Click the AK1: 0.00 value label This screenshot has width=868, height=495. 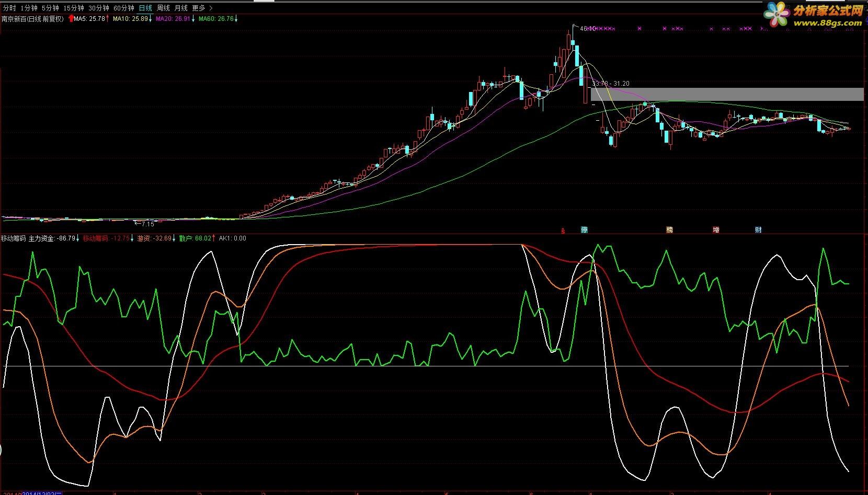coord(232,238)
